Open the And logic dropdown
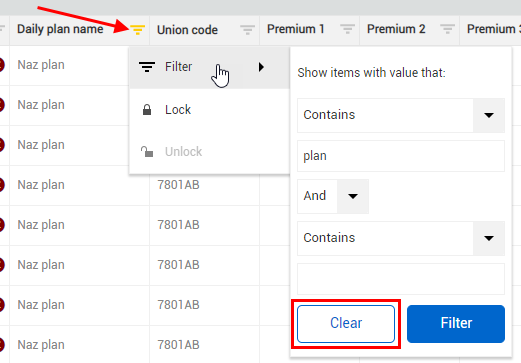521x363 pixels. pyautogui.click(x=353, y=196)
